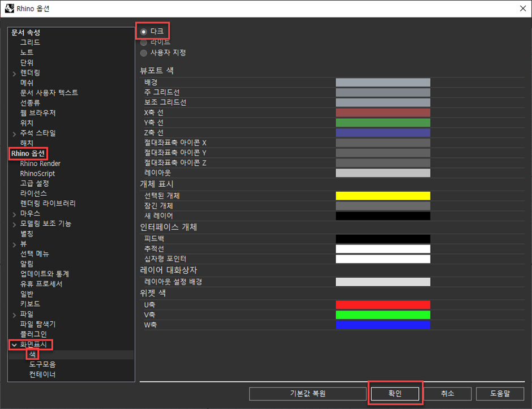Change the W축 blue swatch
The height and width of the screenshot is (409, 532).
point(383,325)
